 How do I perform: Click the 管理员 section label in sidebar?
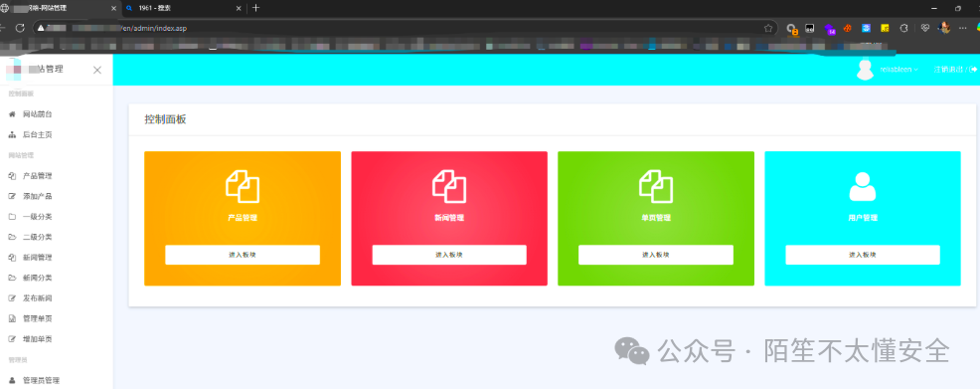point(18,359)
